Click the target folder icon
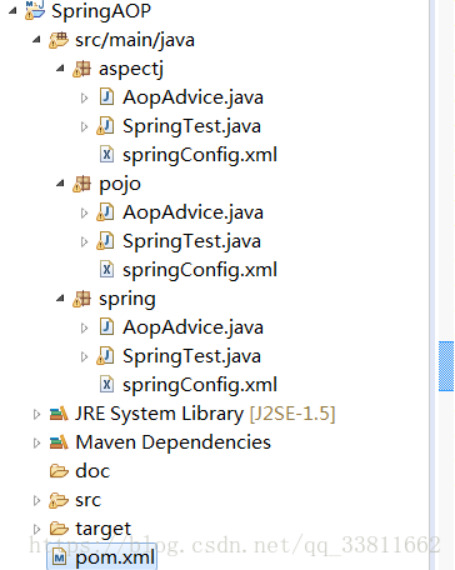This screenshot has width=455, height=570. pos(59,529)
